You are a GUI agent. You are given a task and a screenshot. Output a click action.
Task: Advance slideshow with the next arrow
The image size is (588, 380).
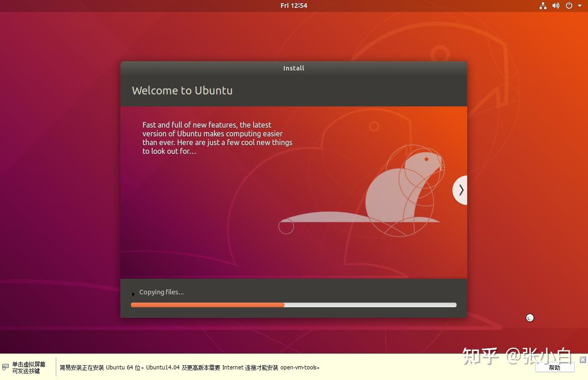click(460, 190)
